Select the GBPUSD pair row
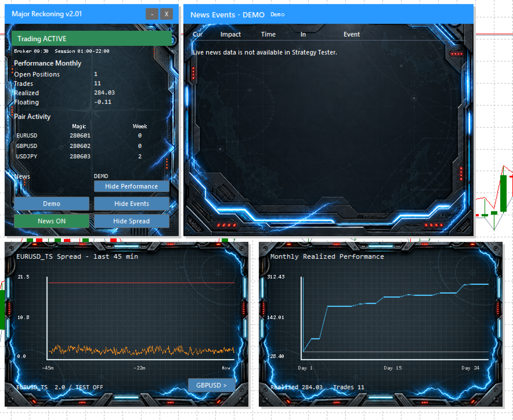The image size is (513, 420). click(x=80, y=146)
